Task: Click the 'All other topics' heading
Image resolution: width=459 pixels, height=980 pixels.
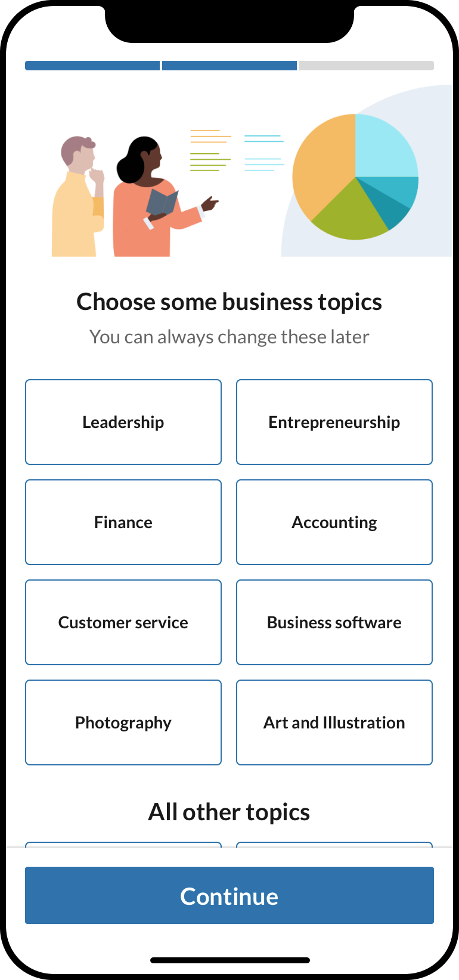Action: (229, 812)
